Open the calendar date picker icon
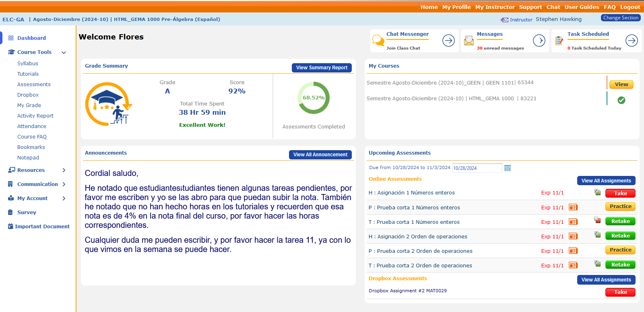Image resolution: width=644 pixels, height=312 pixels. [x=508, y=168]
